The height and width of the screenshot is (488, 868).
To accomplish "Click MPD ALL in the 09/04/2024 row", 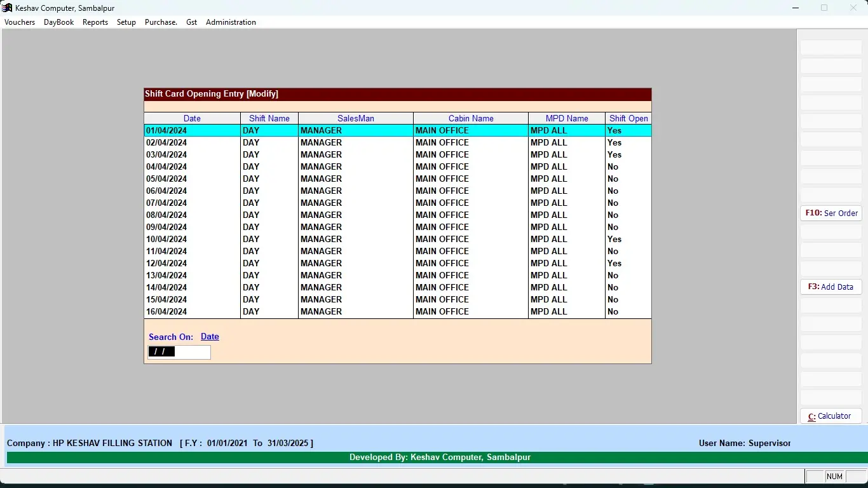I will point(549,227).
